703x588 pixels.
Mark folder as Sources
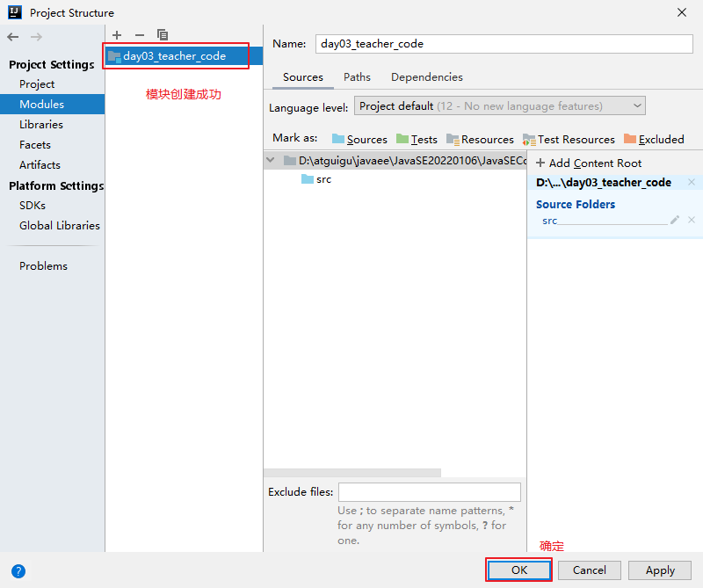[x=359, y=139]
